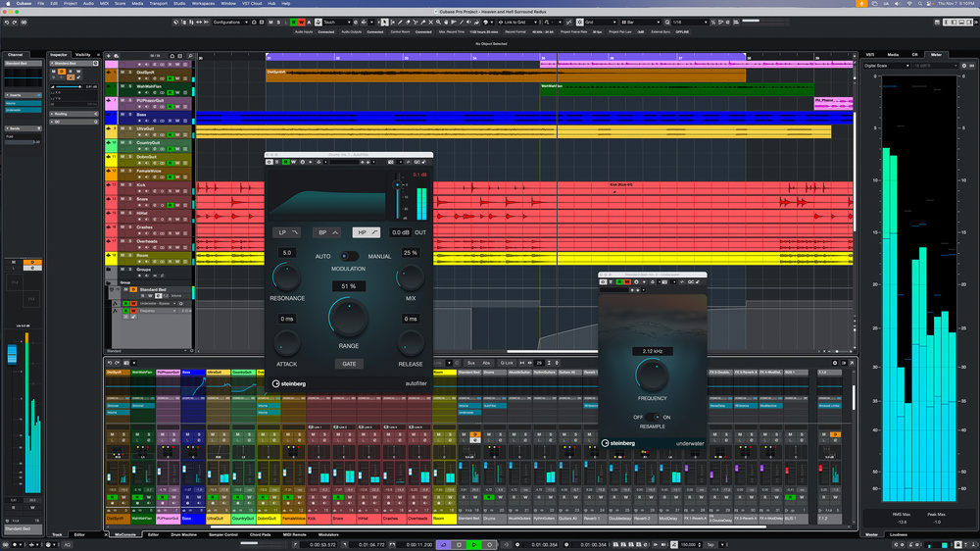Switch to the Media tab in right zone

point(893,55)
